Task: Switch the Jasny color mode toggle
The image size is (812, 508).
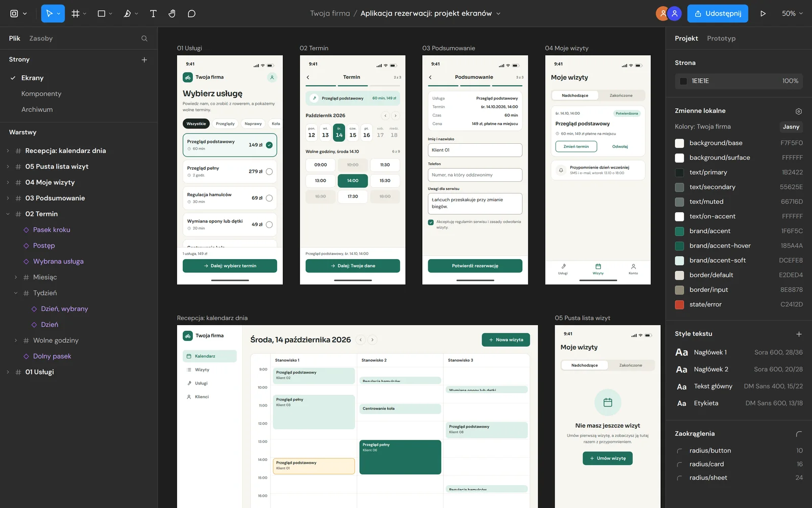Action: (x=791, y=127)
